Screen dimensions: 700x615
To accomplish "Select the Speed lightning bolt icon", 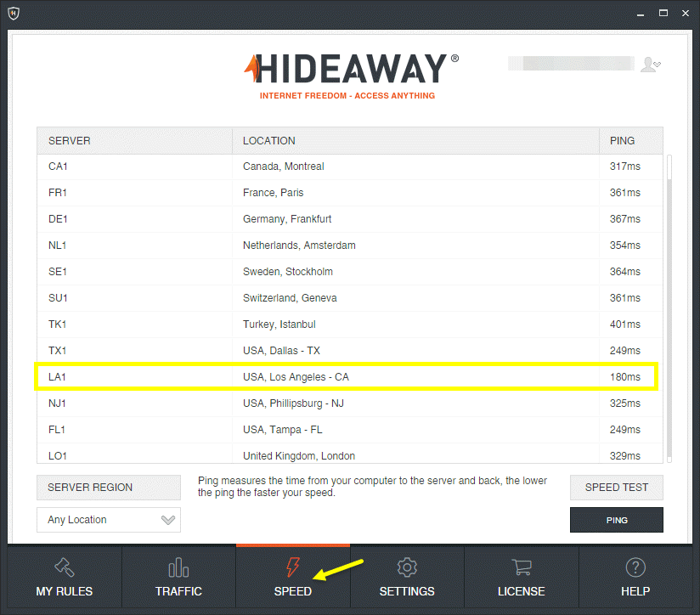I will (293, 567).
